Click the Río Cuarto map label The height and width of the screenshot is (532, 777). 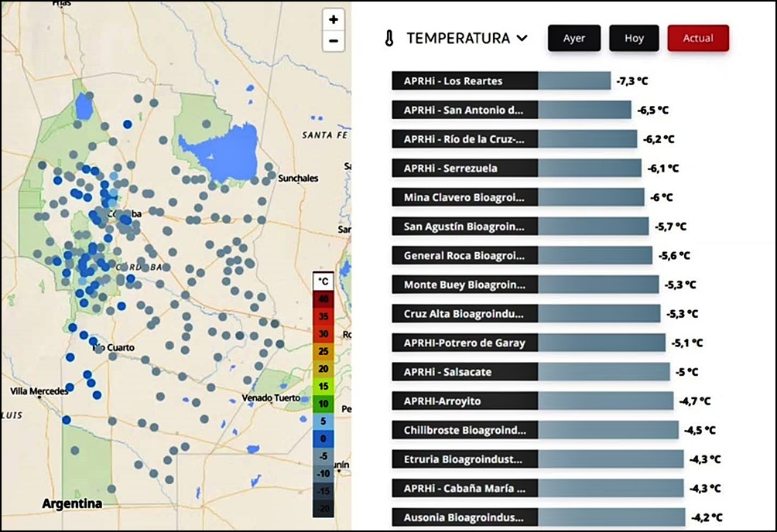point(114,348)
